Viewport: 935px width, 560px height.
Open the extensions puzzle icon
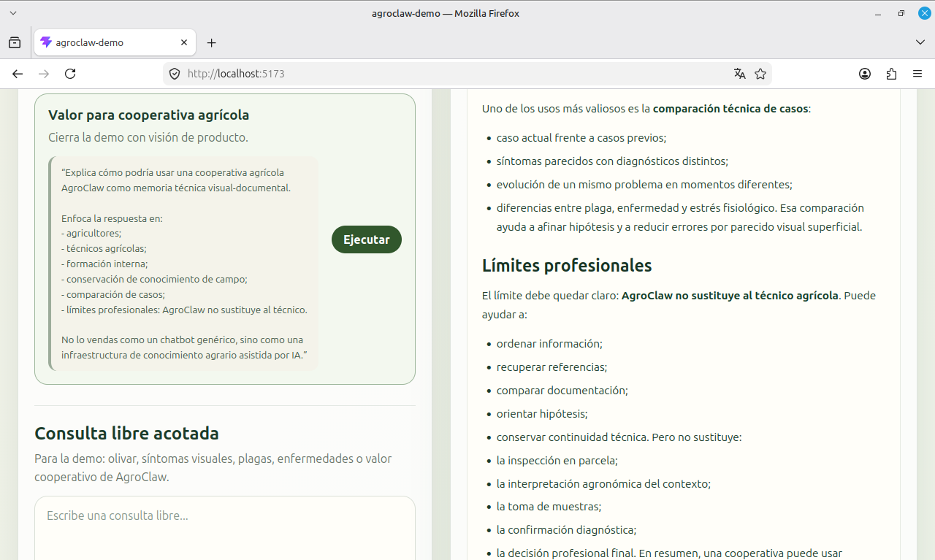coord(891,74)
